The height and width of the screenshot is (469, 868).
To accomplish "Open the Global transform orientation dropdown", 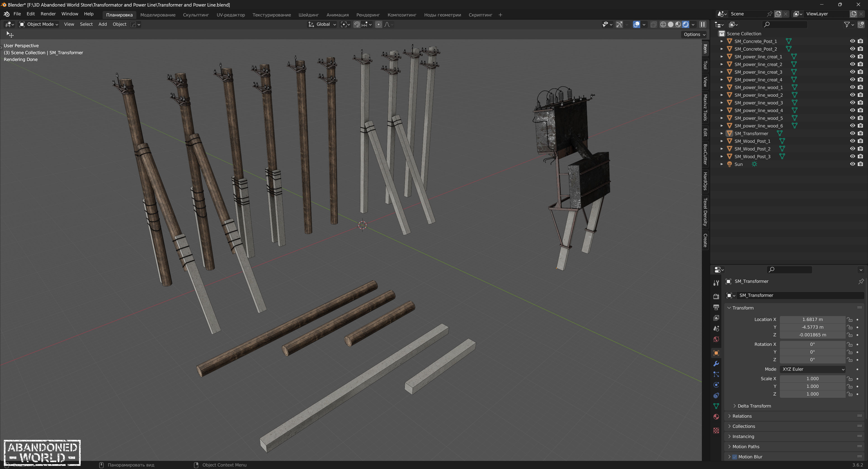I will coord(322,24).
